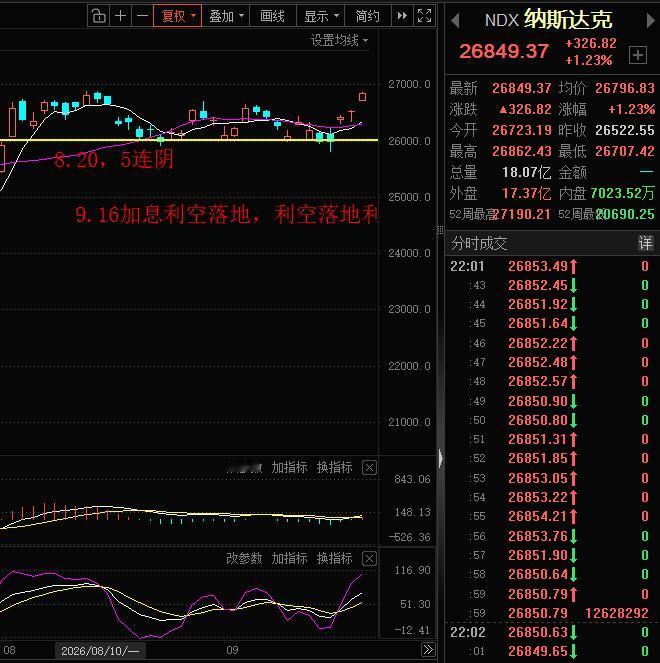
Task: Zoom out chart with minus icon
Action: (x=142, y=16)
